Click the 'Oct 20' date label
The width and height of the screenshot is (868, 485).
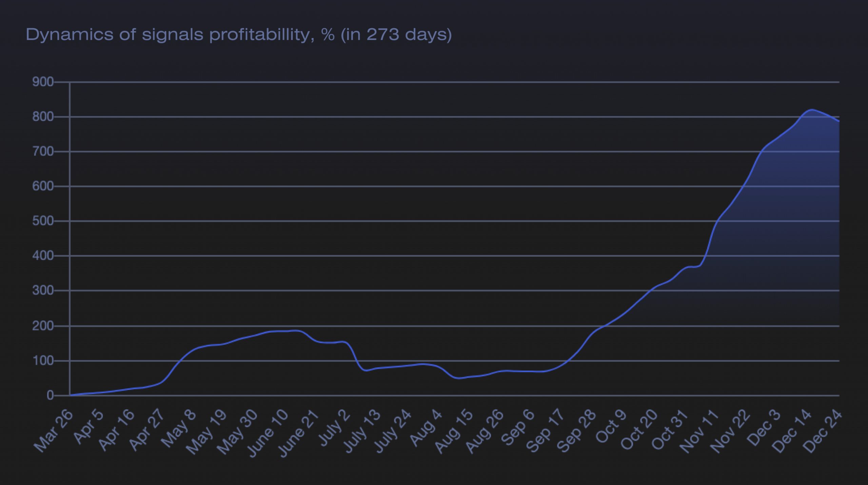(x=639, y=430)
